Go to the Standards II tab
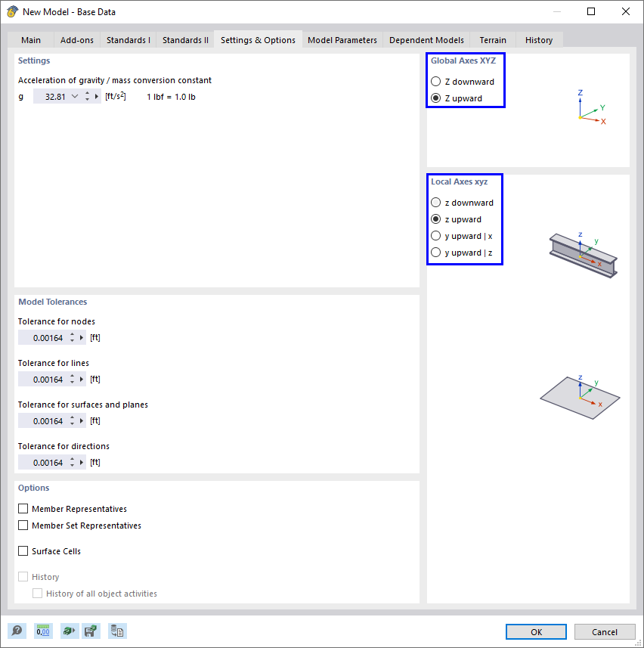The height and width of the screenshot is (648, 644). coord(185,40)
